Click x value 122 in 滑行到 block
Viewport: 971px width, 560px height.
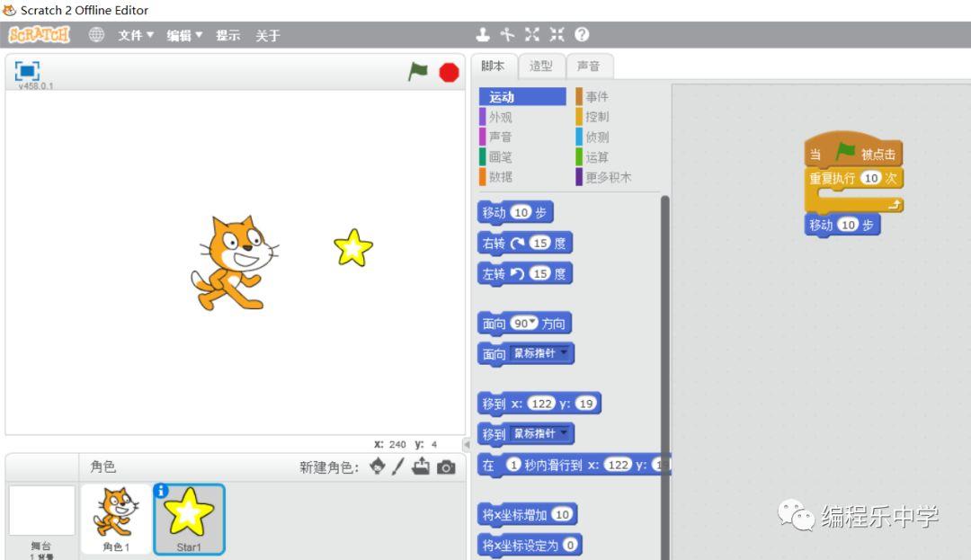click(x=618, y=465)
